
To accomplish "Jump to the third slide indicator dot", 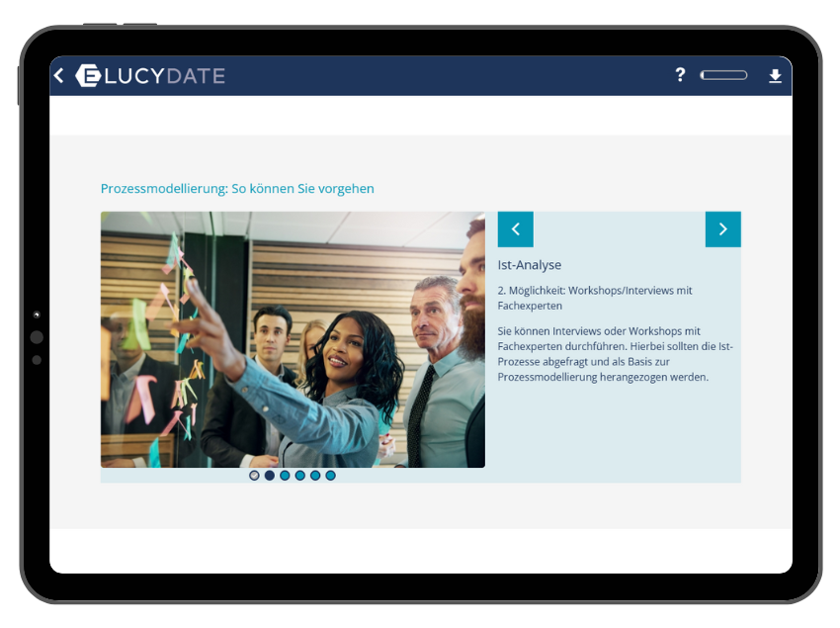I will 285,476.
